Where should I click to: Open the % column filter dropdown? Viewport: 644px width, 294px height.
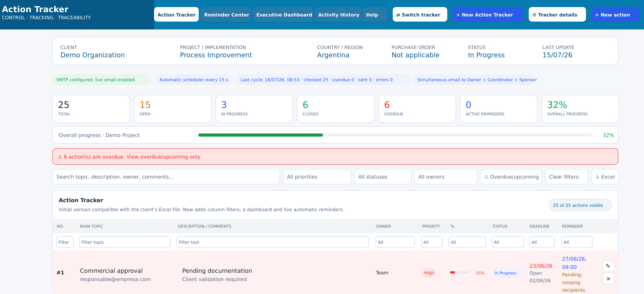[x=467, y=242]
